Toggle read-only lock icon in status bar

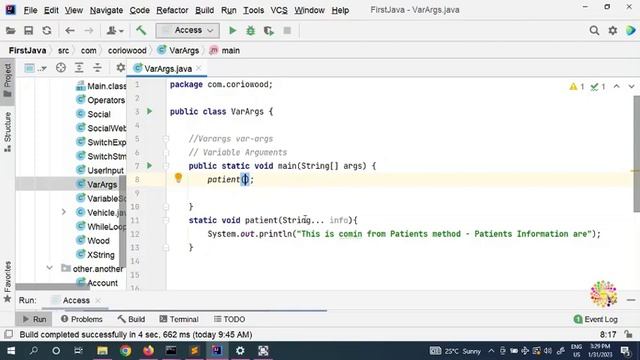pos(629,334)
